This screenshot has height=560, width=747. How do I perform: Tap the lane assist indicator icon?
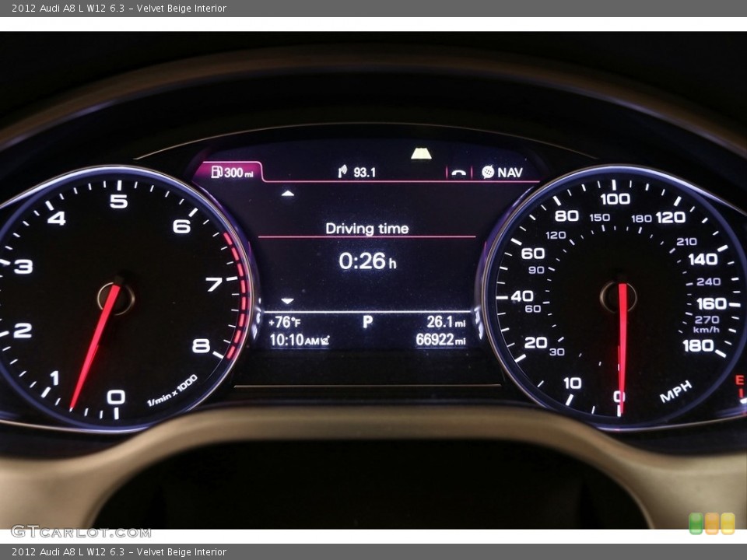tap(421, 154)
